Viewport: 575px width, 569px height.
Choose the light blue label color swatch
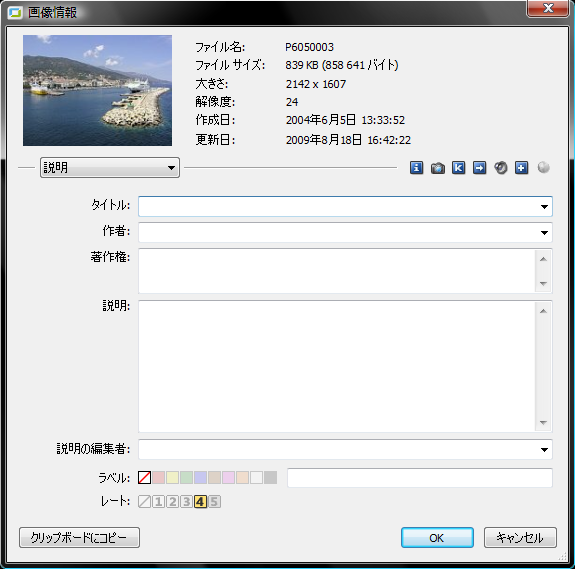(200, 478)
